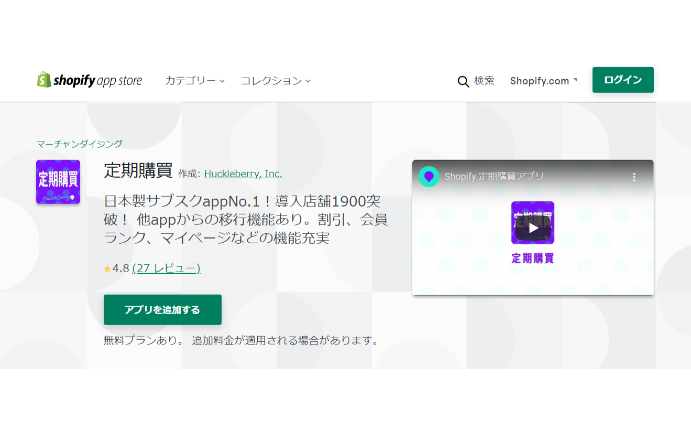Click the 定期購買 purple app icon

58,182
